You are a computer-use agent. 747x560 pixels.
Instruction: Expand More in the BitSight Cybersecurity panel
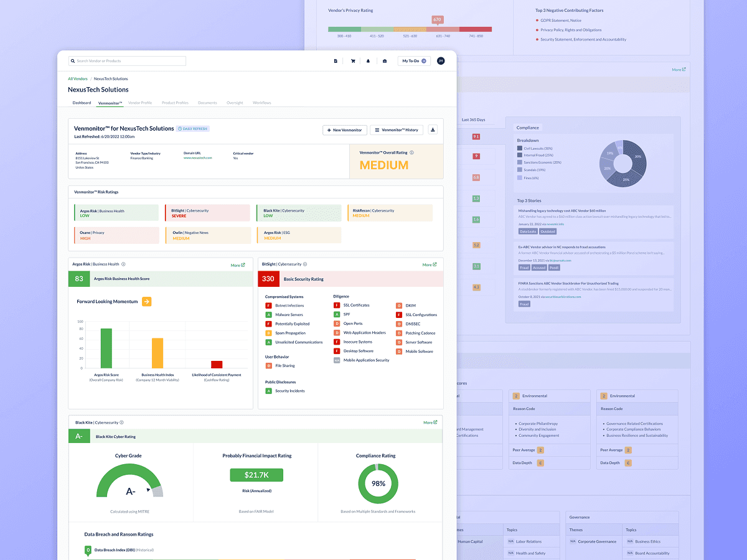click(x=430, y=265)
